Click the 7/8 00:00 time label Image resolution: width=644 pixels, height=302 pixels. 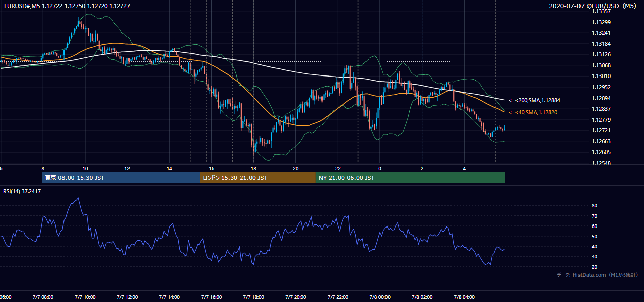point(380,297)
